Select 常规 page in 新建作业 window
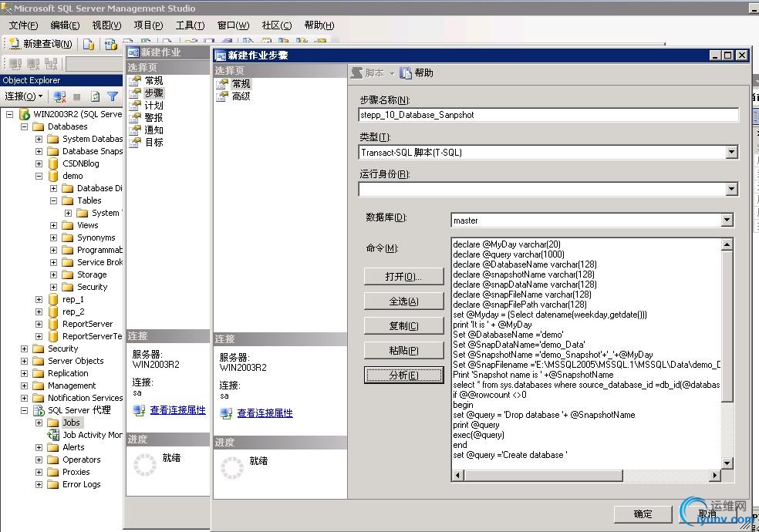The width and height of the screenshot is (759, 532). click(x=153, y=81)
